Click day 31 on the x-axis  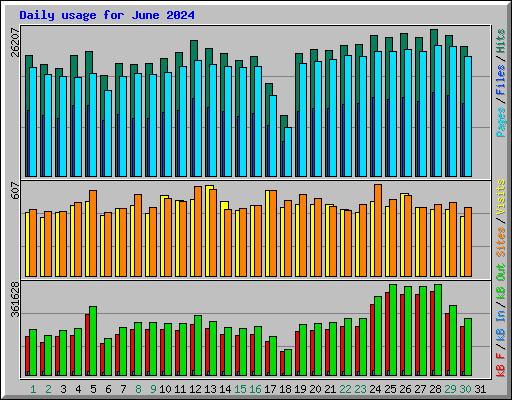pyautogui.click(x=480, y=389)
